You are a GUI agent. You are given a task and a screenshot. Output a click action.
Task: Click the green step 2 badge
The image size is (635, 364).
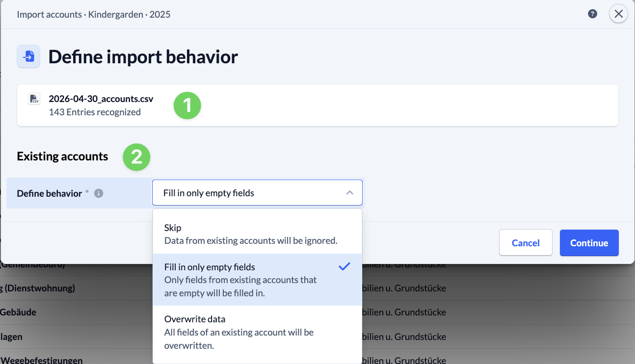[136, 157]
